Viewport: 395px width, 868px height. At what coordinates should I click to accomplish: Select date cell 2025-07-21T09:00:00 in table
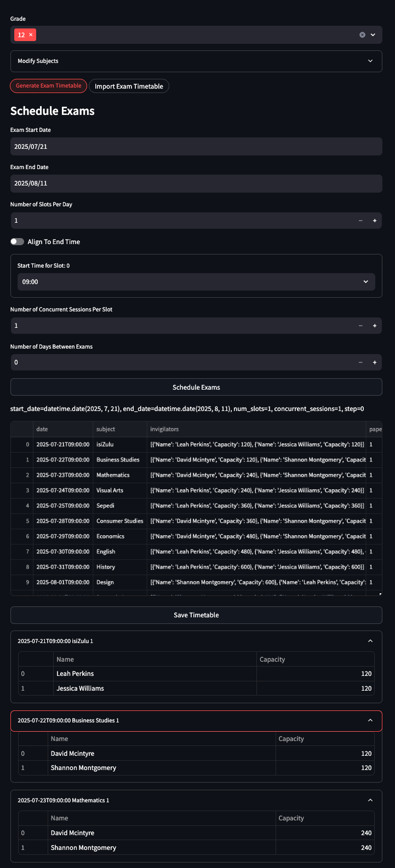(63, 444)
